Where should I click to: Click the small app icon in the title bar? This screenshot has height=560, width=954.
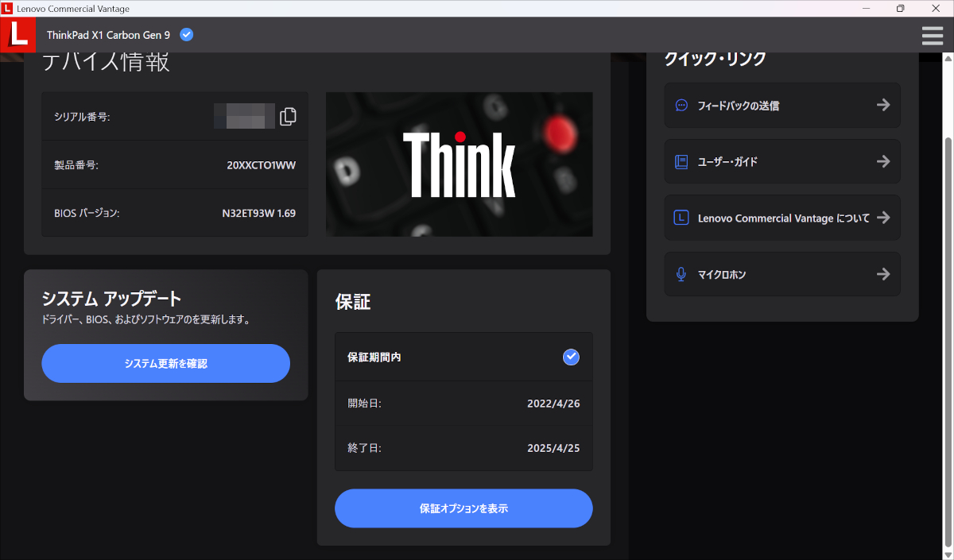click(x=9, y=8)
